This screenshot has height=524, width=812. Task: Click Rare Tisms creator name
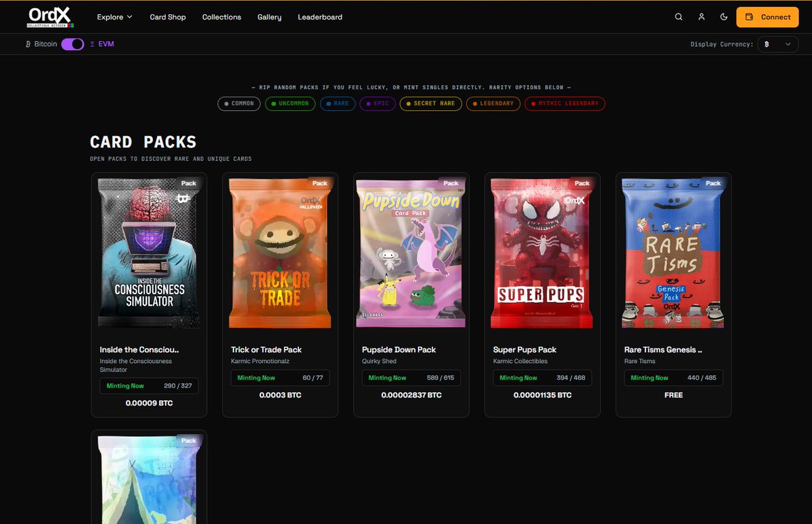pyautogui.click(x=639, y=361)
